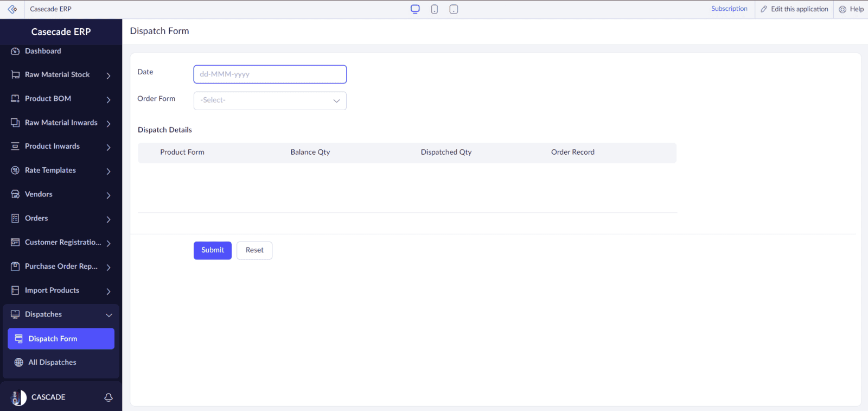Viewport: 868px width, 411px height.
Task: Reset the dispatch form
Action: tap(254, 250)
